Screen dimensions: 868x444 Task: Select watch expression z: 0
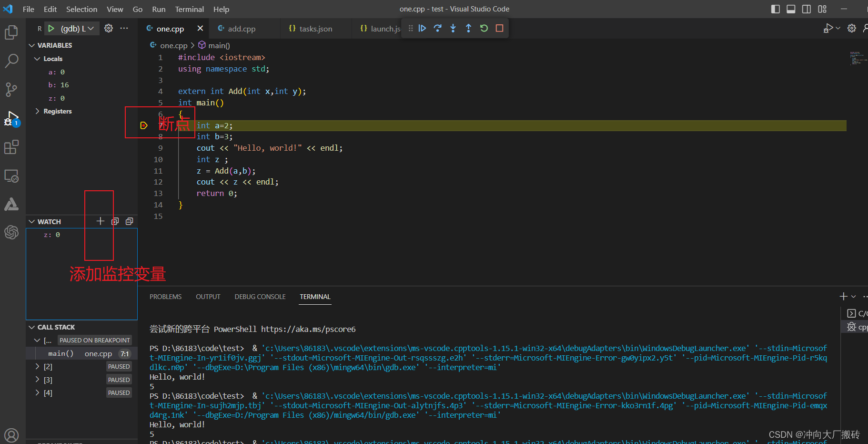click(x=82, y=235)
